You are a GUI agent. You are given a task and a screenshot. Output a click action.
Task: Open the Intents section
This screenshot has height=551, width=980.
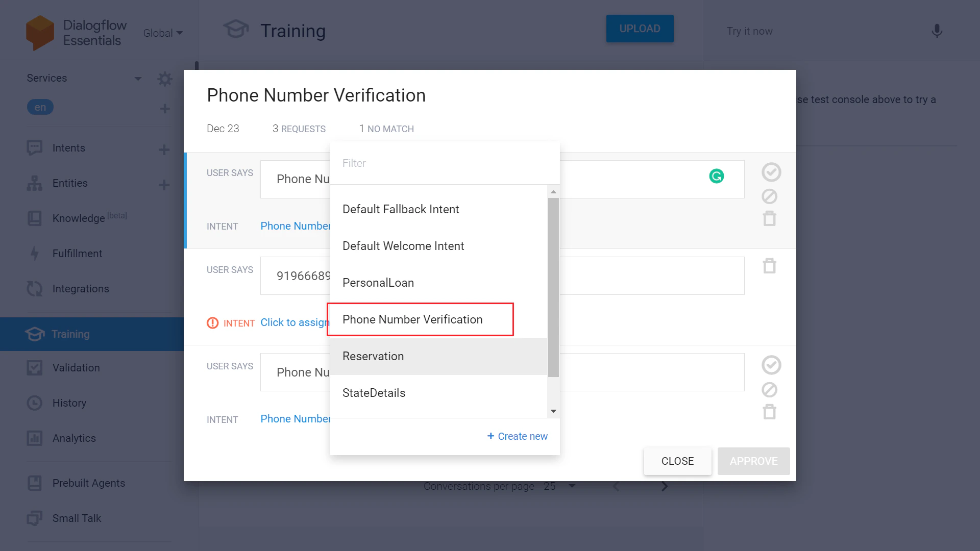[69, 148]
